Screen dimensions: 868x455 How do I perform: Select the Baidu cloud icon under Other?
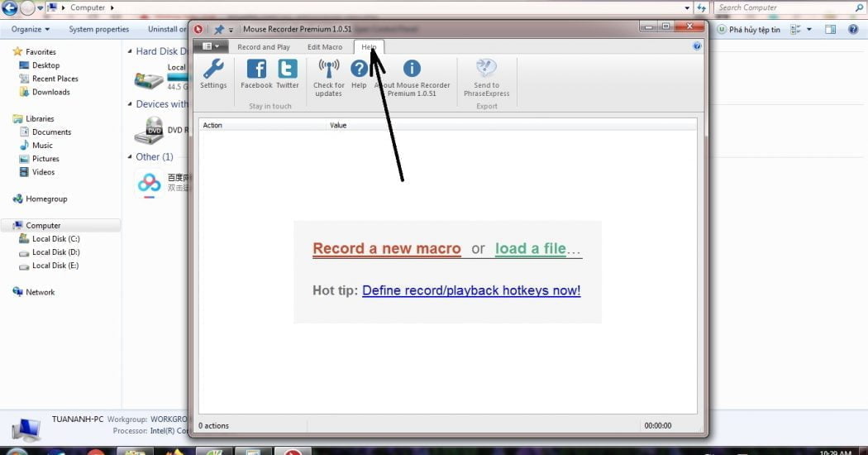point(149,184)
